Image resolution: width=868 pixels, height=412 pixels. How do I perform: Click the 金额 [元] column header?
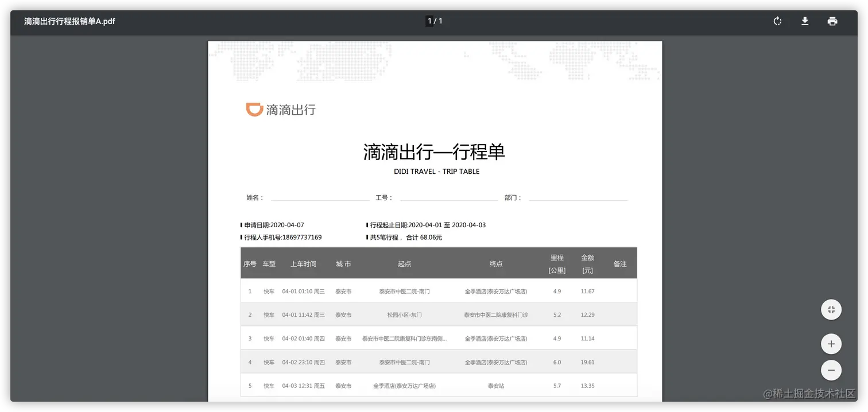click(x=587, y=264)
